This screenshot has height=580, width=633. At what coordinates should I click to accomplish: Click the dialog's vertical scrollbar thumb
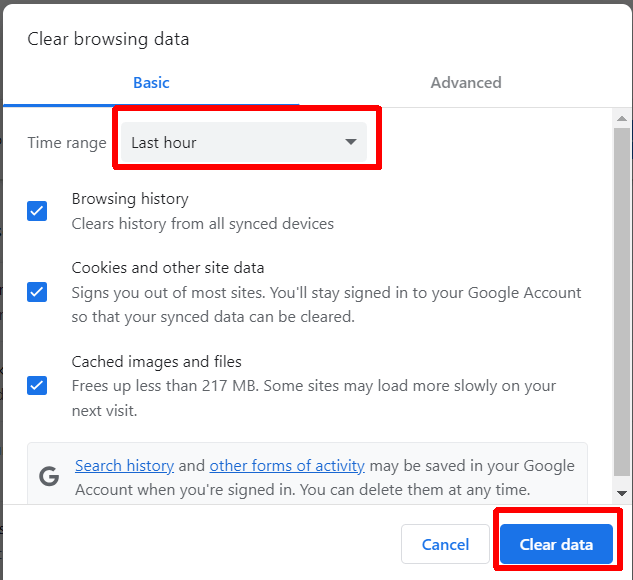point(622,300)
